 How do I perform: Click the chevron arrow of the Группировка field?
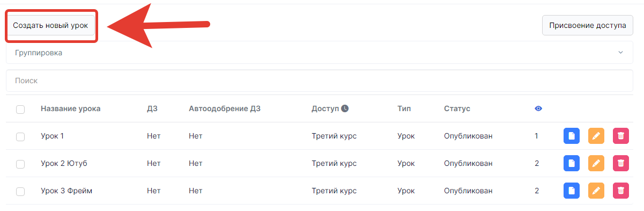[620, 53]
